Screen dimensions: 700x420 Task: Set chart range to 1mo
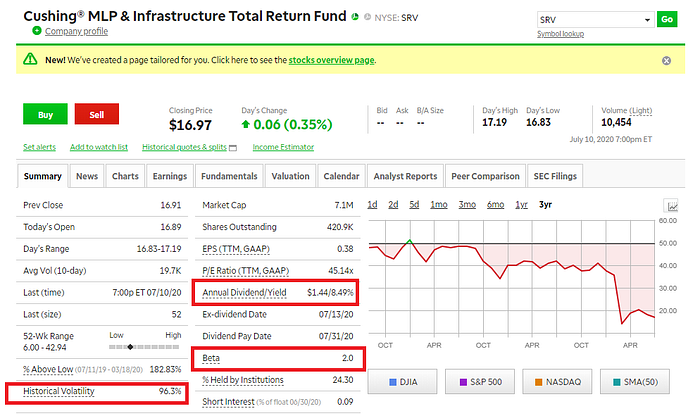pyautogui.click(x=439, y=204)
